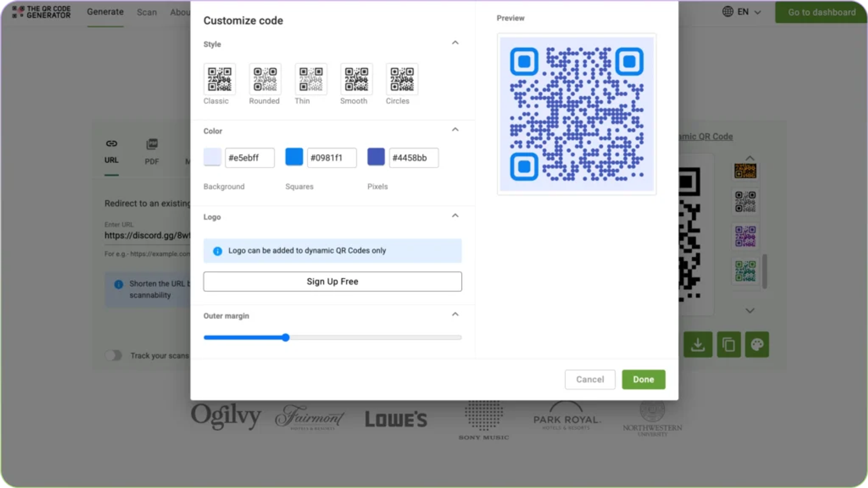This screenshot has height=488, width=868.
Task: Click the QR code preview image
Action: tap(576, 114)
